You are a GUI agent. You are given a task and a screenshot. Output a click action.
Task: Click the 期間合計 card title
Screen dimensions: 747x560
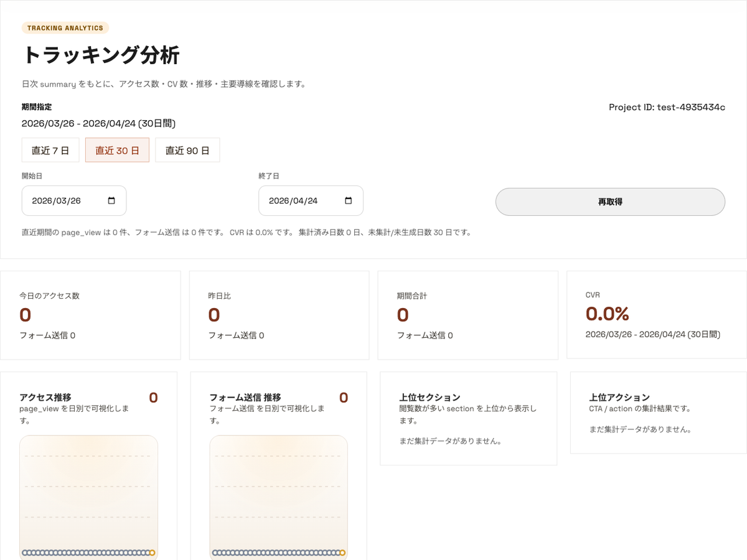[412, 296]
